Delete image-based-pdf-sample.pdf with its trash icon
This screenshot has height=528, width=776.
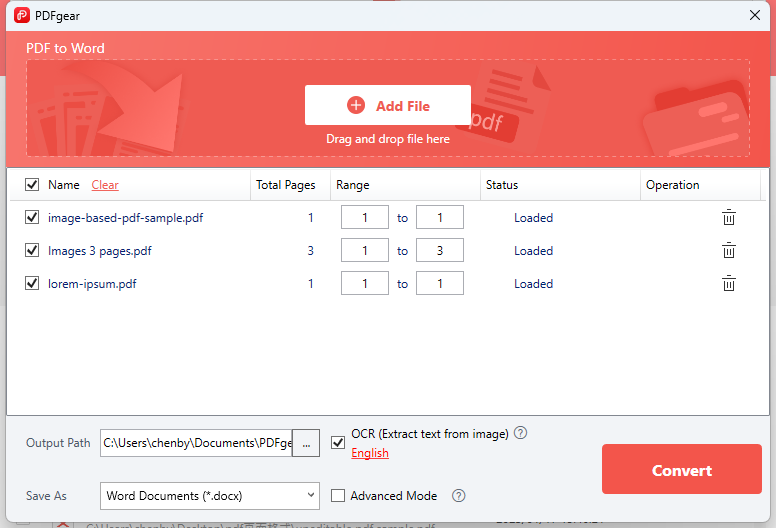728,217
